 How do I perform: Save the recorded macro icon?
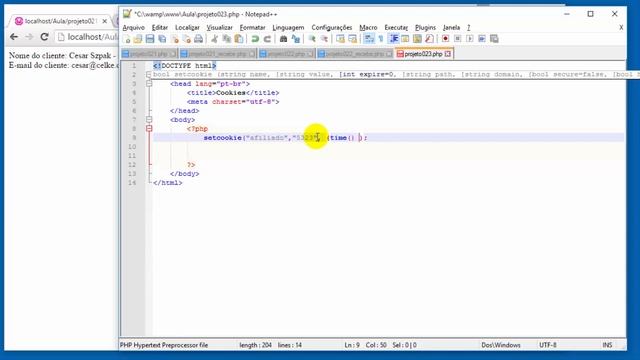click(x=494, y=39)
